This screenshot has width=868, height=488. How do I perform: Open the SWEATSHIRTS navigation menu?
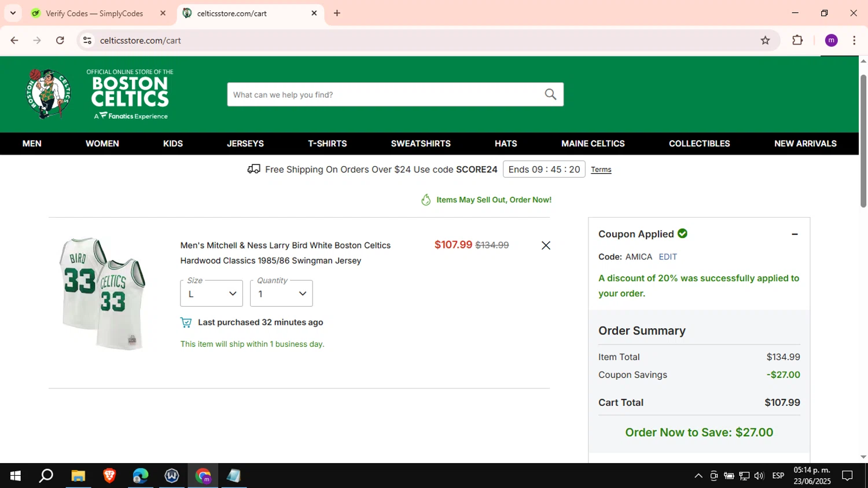pyautogui.click(x=421, y=144)
